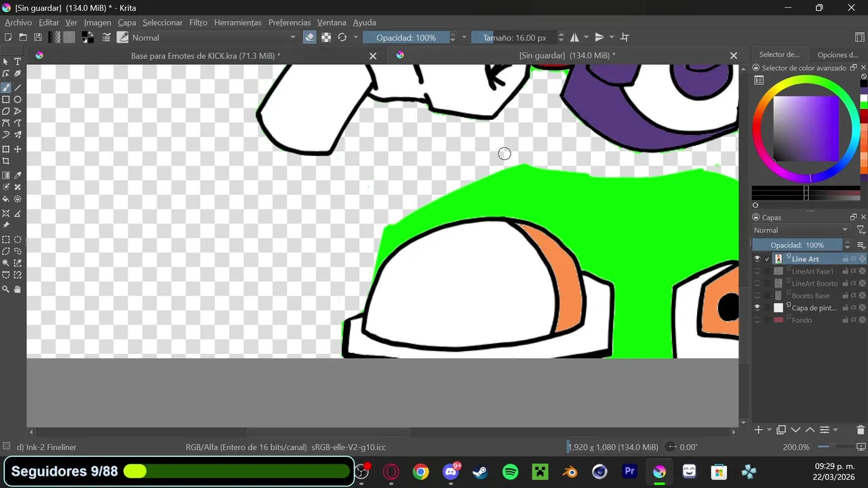This screenshot has height=488, width=868.
Task: Save the document with floppy icon
Action: [38, 37]
